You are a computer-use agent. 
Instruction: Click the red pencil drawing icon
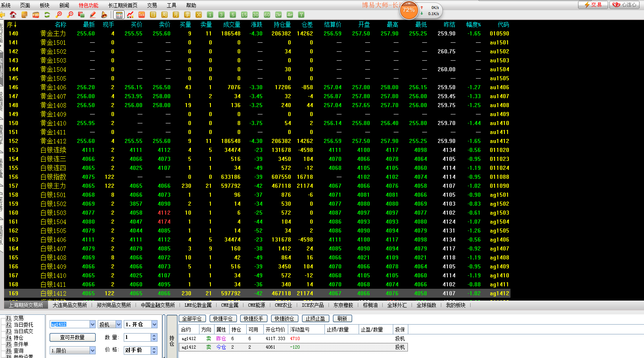(93, 15)
